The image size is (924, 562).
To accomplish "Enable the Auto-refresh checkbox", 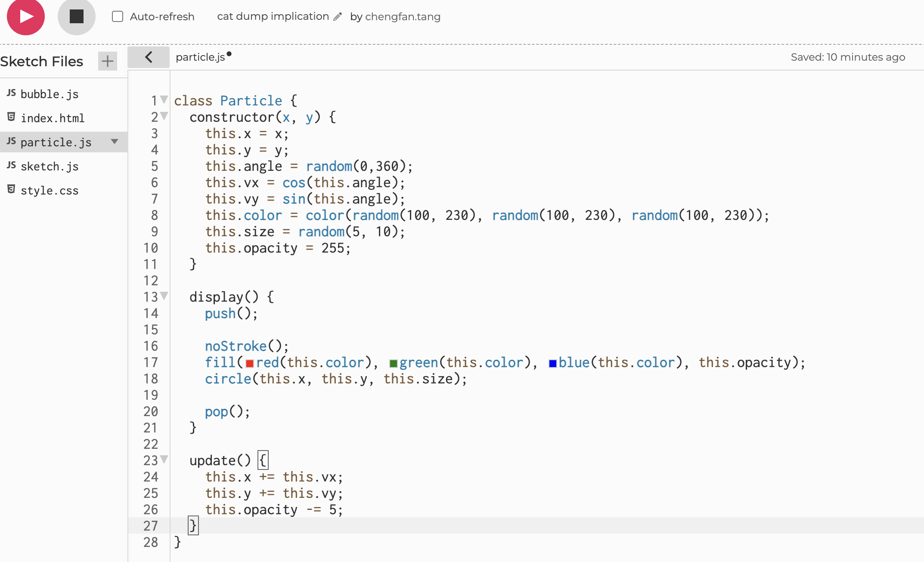I will click(x=118, y=16).
